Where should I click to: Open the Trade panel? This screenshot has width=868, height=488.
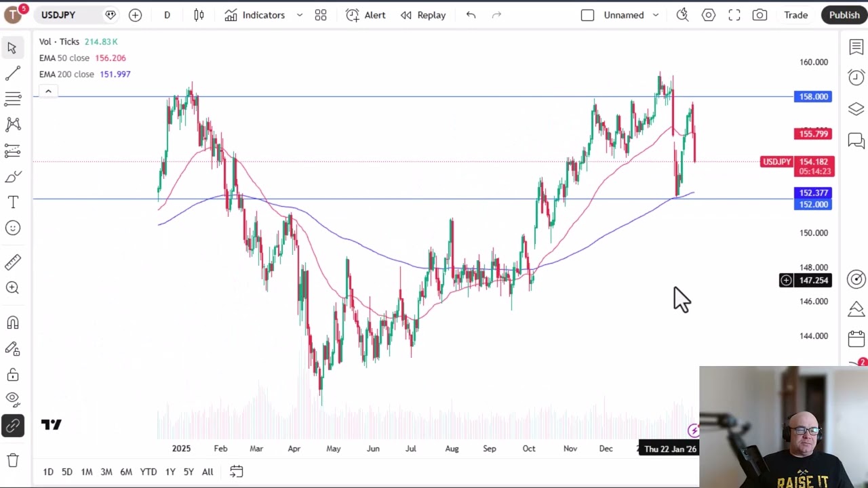pos(796,15)
